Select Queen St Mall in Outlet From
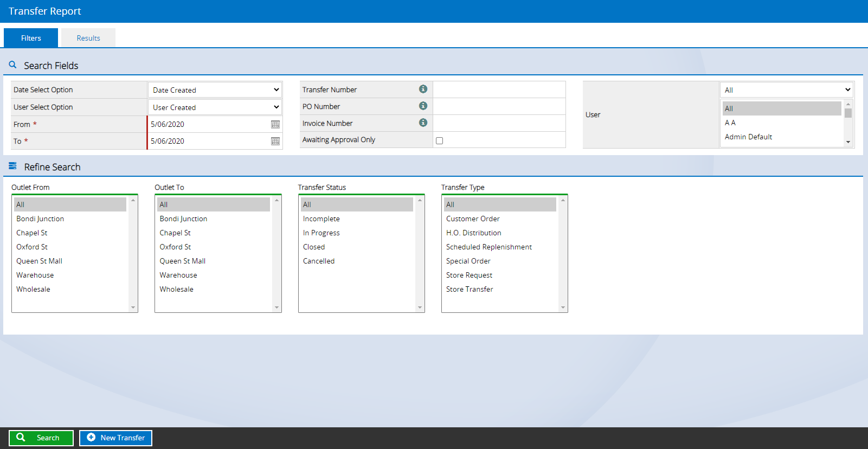This screenshot has width=868, height=449. point(70,261)
